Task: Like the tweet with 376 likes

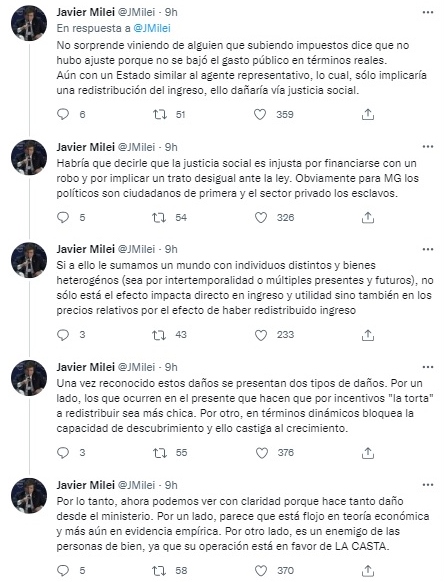Action: (262, 453)
